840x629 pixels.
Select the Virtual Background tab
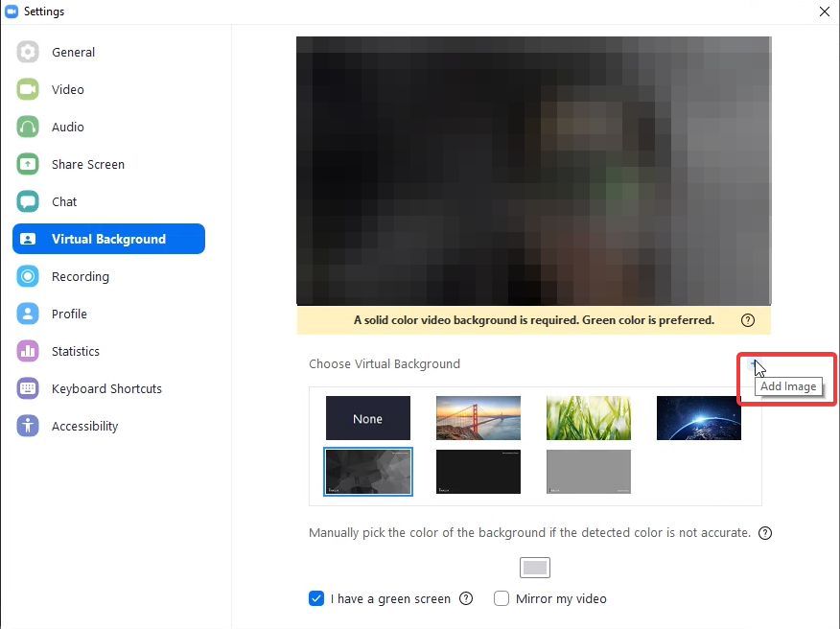[x=108, y=239]
